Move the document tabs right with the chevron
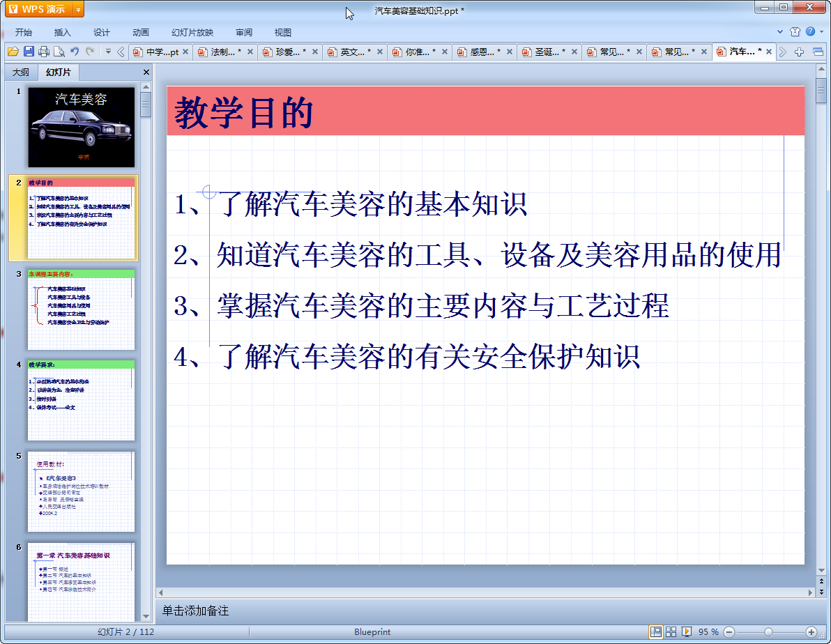Screen dimensions: 831x644 [783, 52]
